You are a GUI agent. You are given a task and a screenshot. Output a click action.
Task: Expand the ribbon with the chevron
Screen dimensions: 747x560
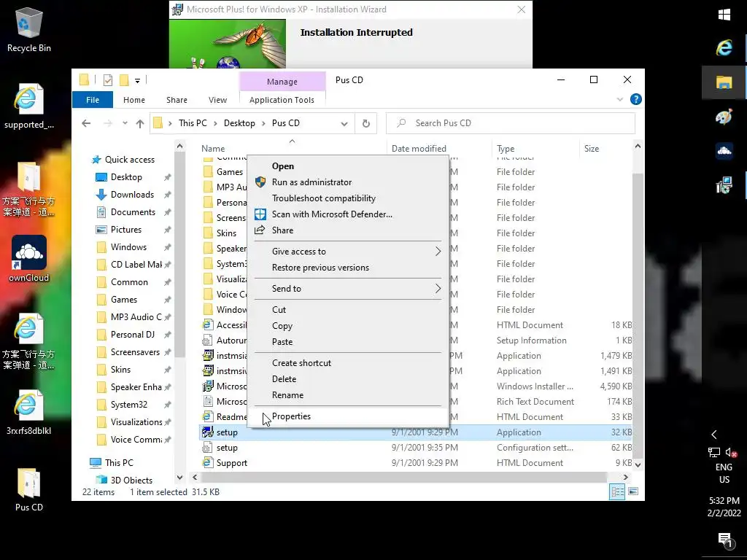620,99
